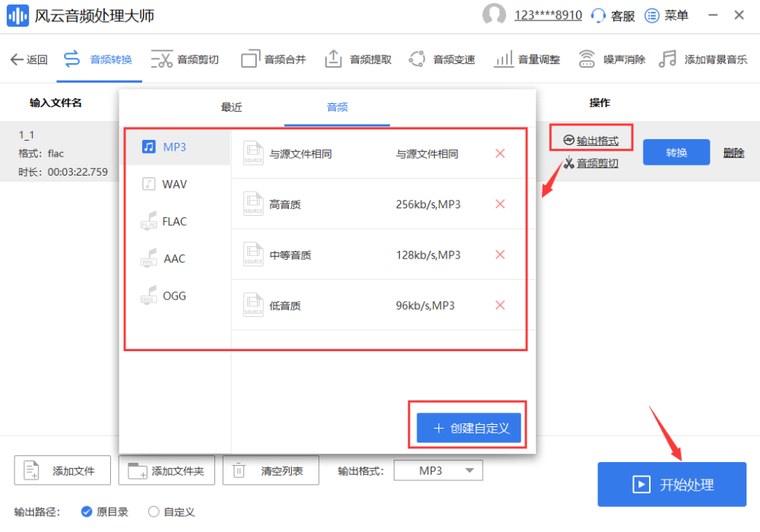Click the 风云音频处理大师 app logo icon
This screenshot has height=532, width=760.
pyautogui.click(x=17, y=16)
